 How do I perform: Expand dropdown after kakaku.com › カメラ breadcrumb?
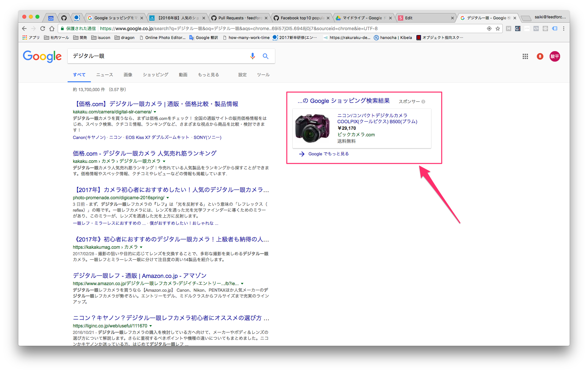[164, 162]
